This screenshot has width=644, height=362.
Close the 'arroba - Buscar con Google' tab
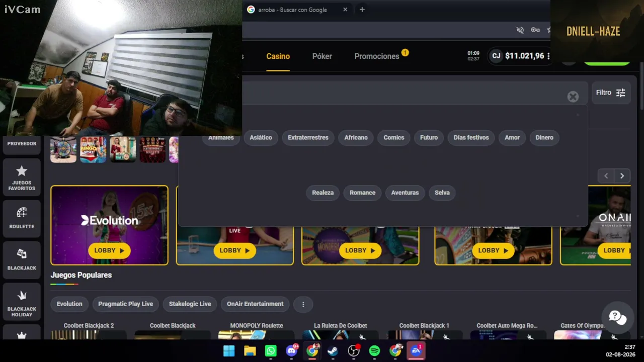(x=345, y=10)
